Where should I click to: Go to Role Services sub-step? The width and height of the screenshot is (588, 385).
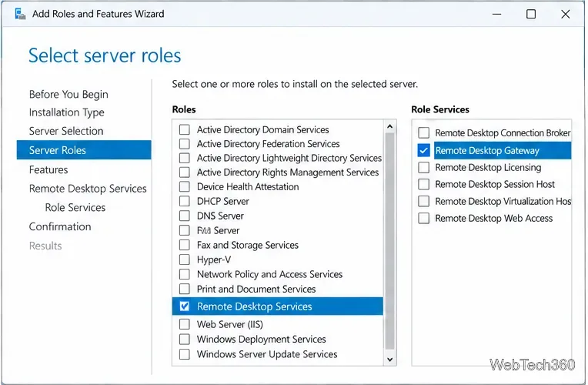click(x=75, y=207)
